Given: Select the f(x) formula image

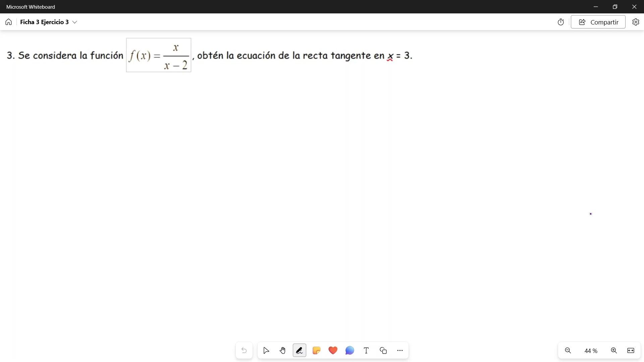Looking at the screenshot, I should pos(159,55).
